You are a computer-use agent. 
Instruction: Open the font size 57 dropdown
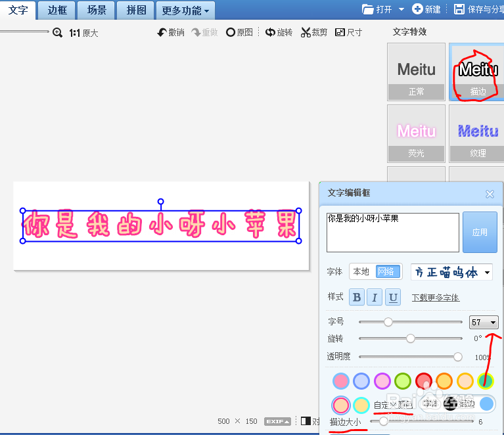pyautogui.click(x=484, y=322)
